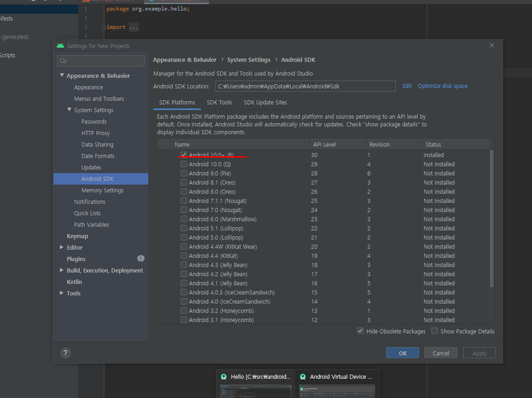This screenshot has width=532, height=398.
Task: Sort table by Revision column header
Action: [x=393, y=144]
